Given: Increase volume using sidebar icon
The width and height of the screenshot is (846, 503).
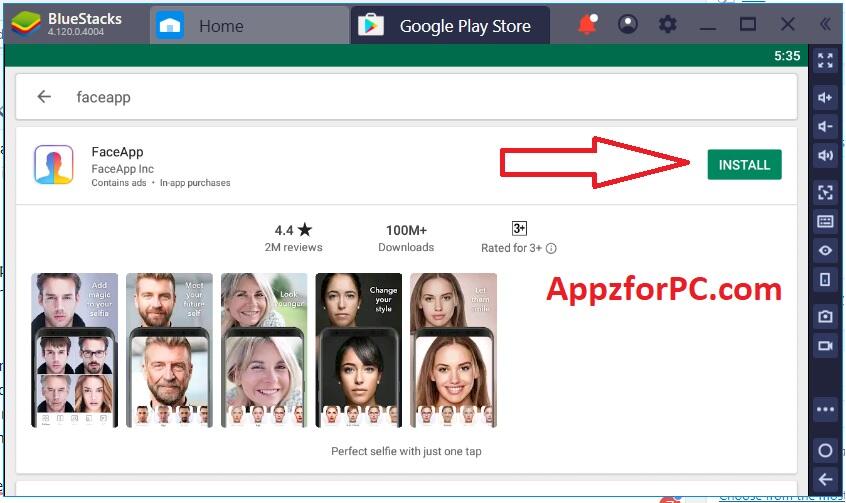Looking at the screenshot, I should click(x=825, y=98).
